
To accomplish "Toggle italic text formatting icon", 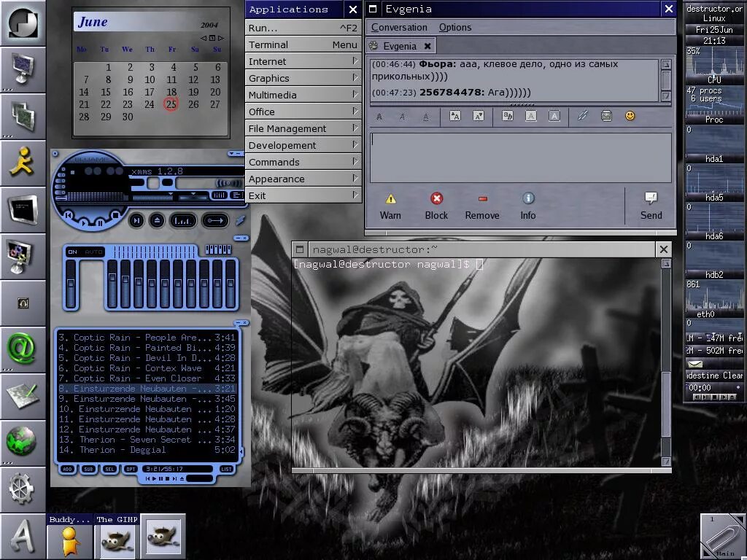I will (x=403, y=116).
